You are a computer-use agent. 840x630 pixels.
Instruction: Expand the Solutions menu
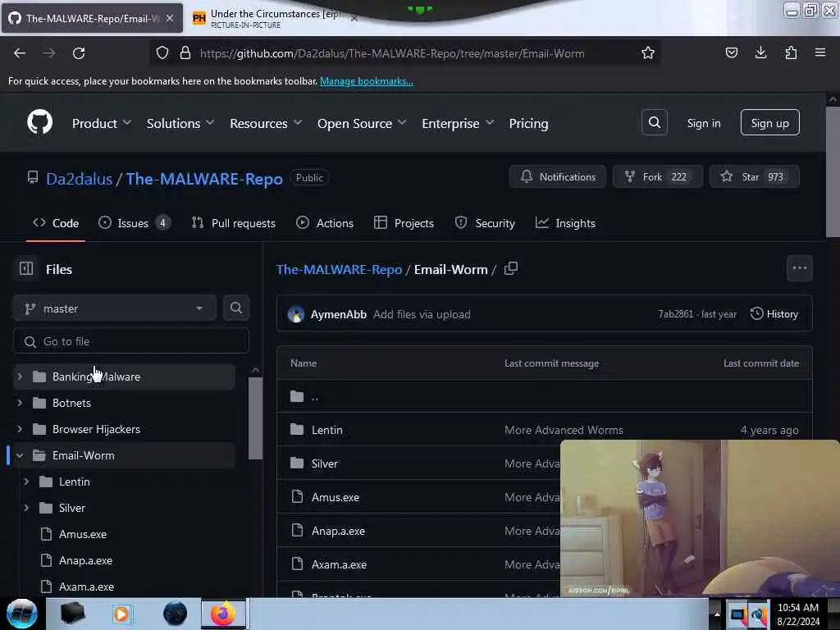click(180, 123)
